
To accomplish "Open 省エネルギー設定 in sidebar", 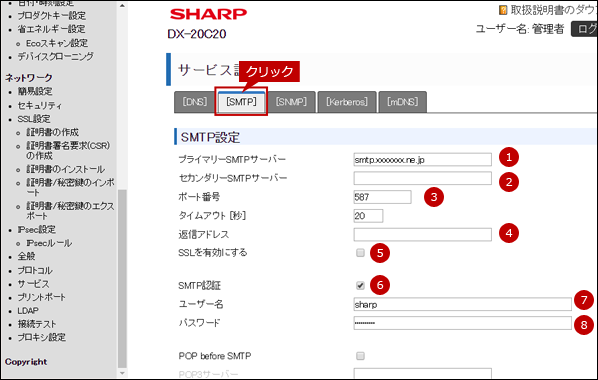I will (x=51, y=29).
